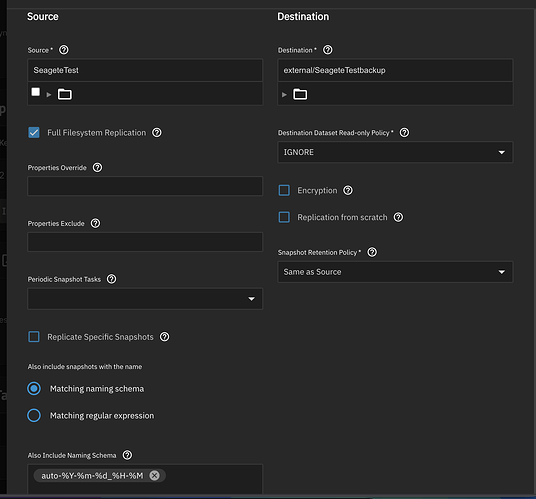Screen dimensions: 536x499
Task: Uncheck Full Filesystem Replication
Action: click(34, 133)
